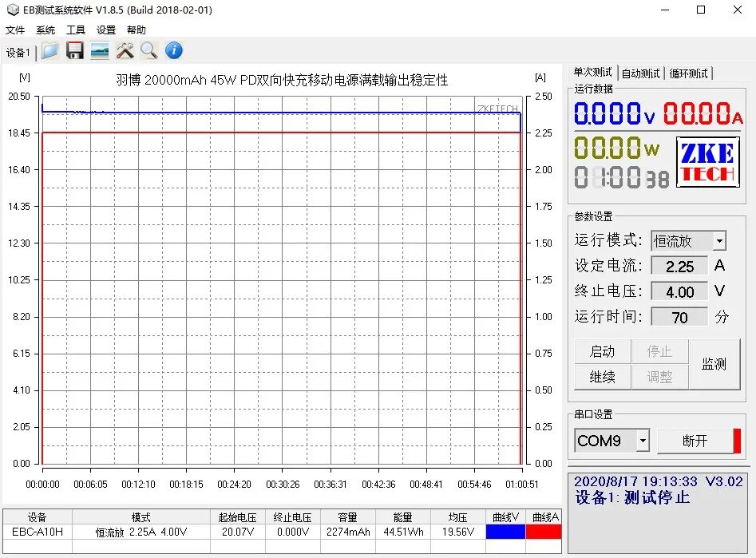Click the 终止电压 column header
The width and height of the screenshot is (756, 558).
(293, 517)
